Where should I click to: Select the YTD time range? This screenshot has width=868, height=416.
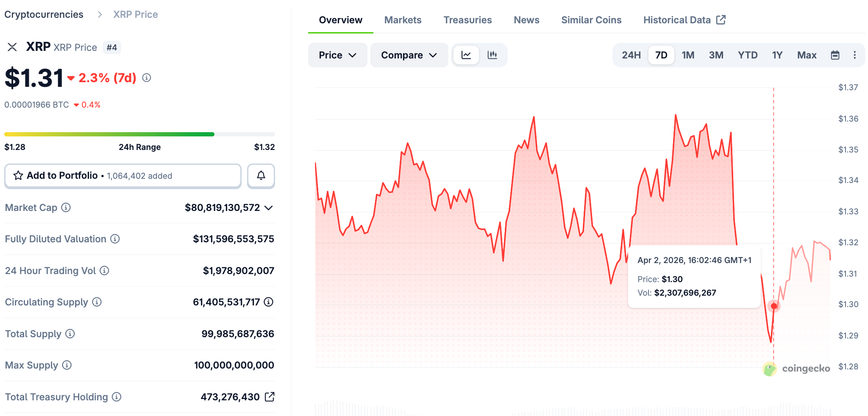(748, 55)
